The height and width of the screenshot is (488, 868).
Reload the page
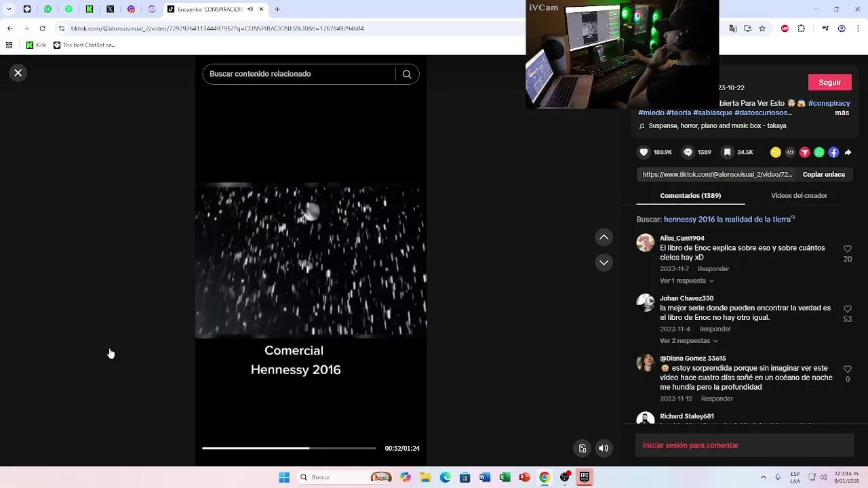(x=42, y=28)
